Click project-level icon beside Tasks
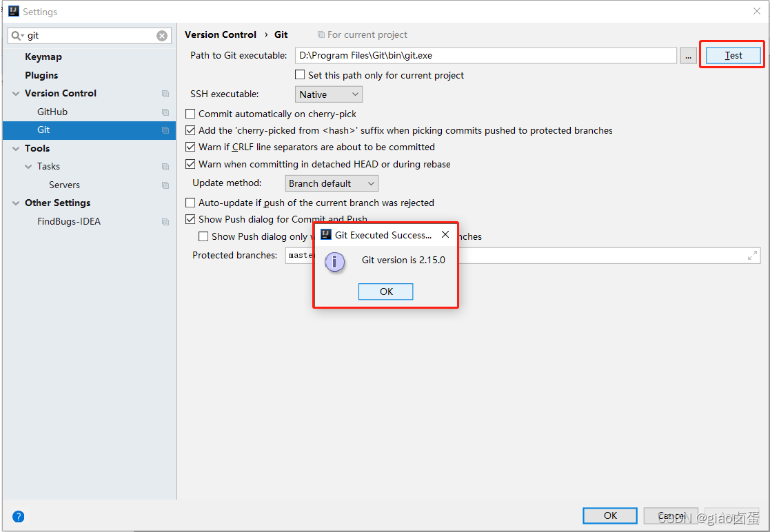This screenshot has width=770, height=532. pyautogui.click(x=165, y=167)
